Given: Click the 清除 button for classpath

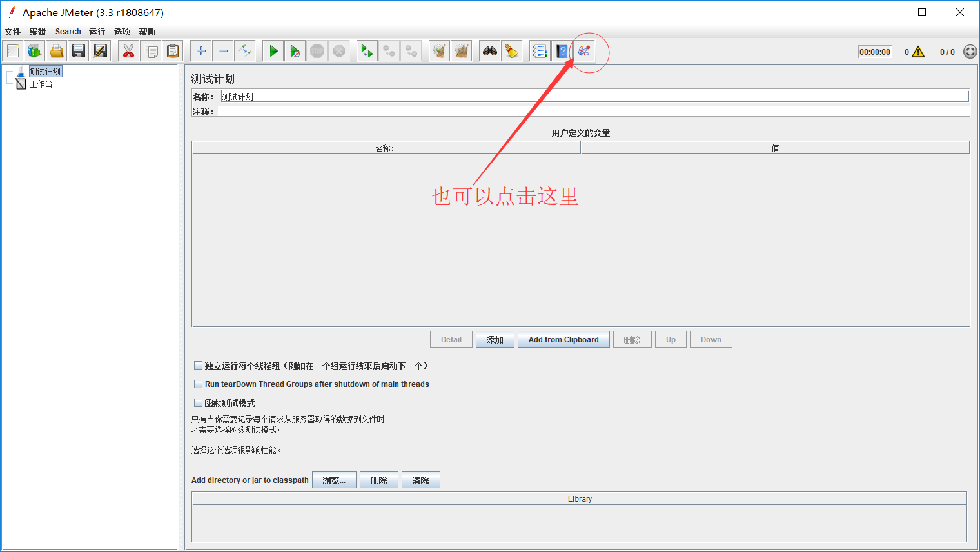Looking at the screenshot, I should (x=421, y=480).
